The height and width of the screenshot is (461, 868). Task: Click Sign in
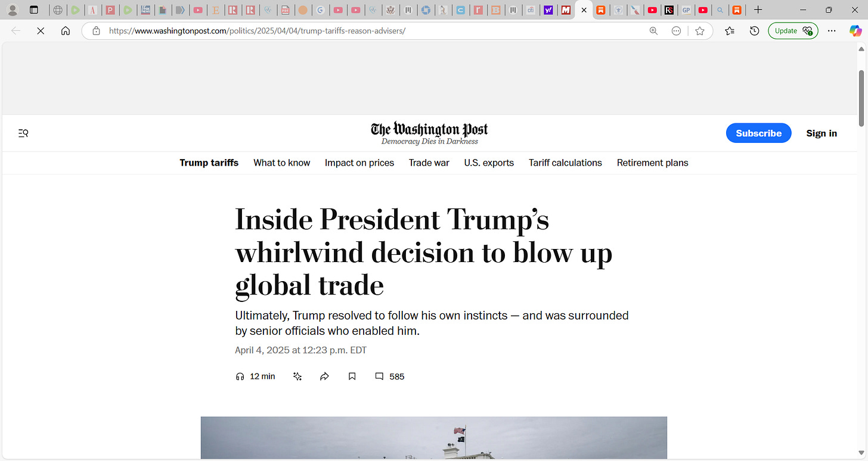821,133
